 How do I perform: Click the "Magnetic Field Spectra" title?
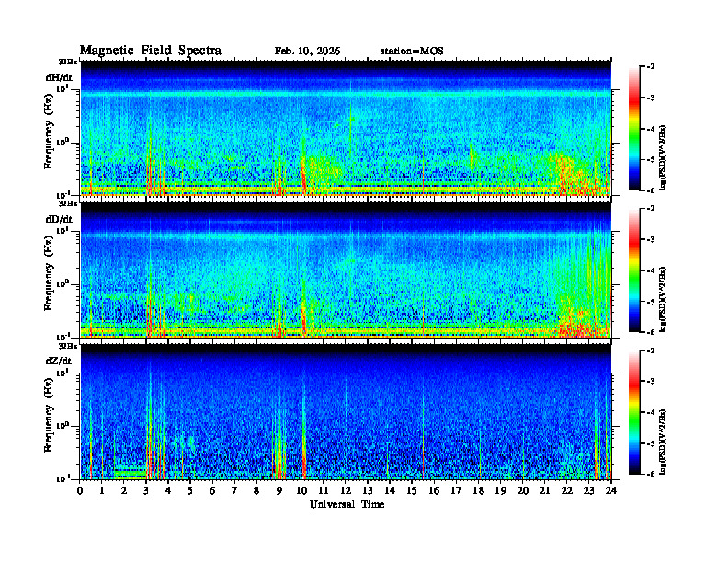pyautogui.click(x=151, y=51)
